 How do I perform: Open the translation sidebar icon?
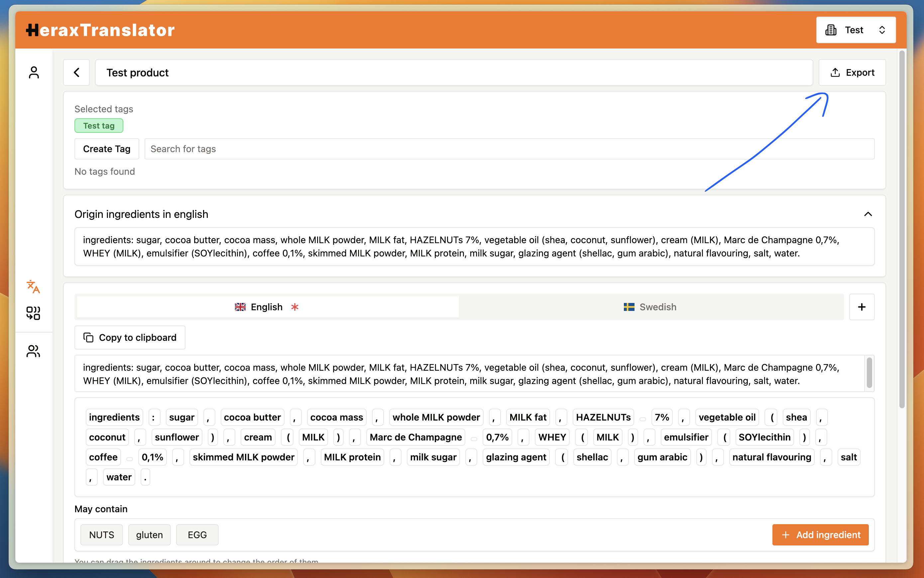(33, 286)
